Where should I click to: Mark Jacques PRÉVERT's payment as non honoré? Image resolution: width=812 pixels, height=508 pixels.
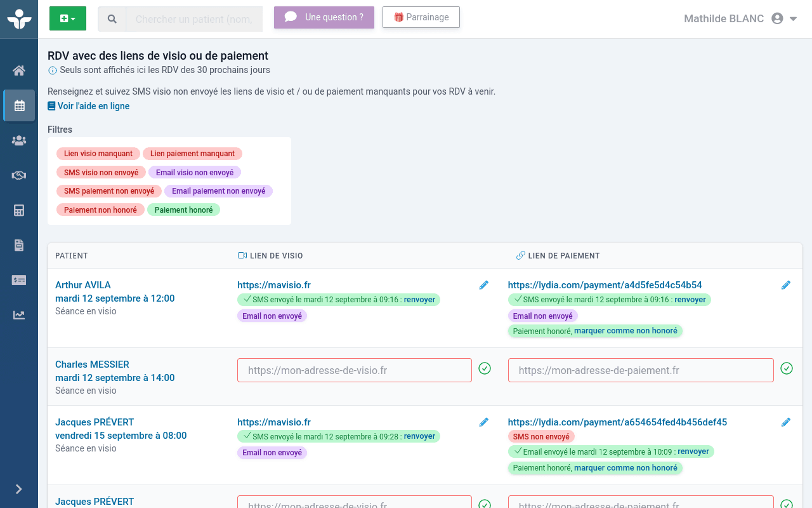tap(625, 468)
